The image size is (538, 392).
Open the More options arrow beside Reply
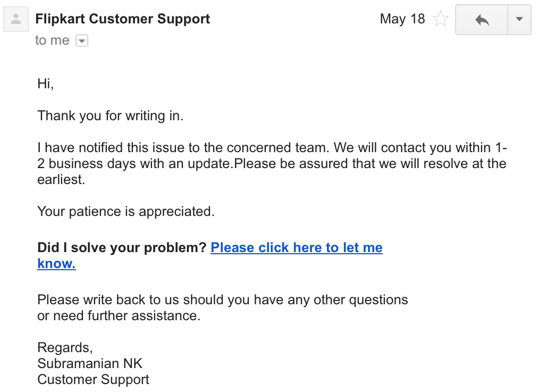tap(519, 20)
